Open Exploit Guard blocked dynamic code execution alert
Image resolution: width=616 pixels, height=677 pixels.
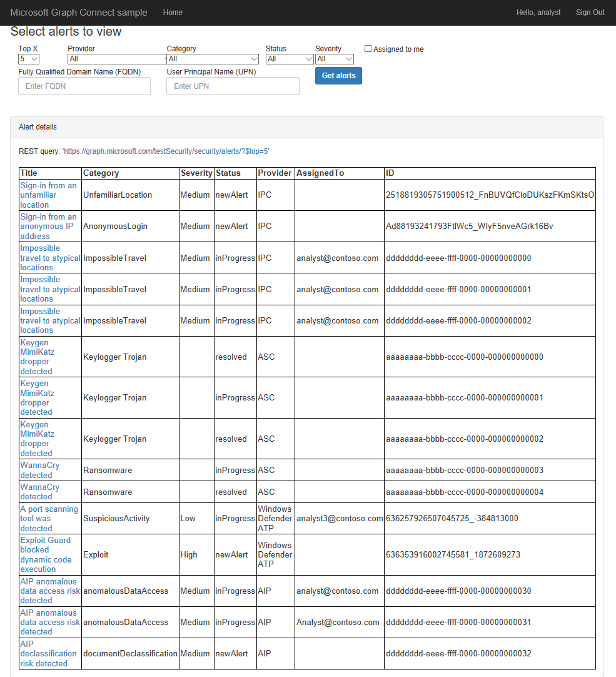[x=46, y=555]
